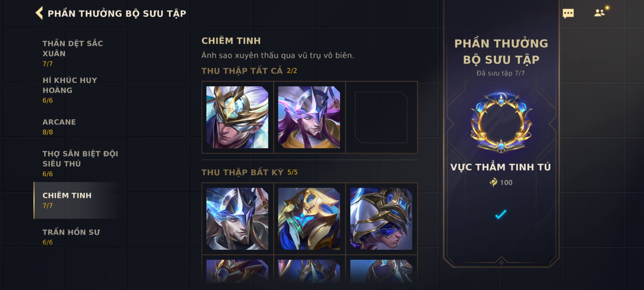Viewport: 644px width, 290px height.
Task: Open the chat speech bubble icon
Action: click(x=568, y=13)
